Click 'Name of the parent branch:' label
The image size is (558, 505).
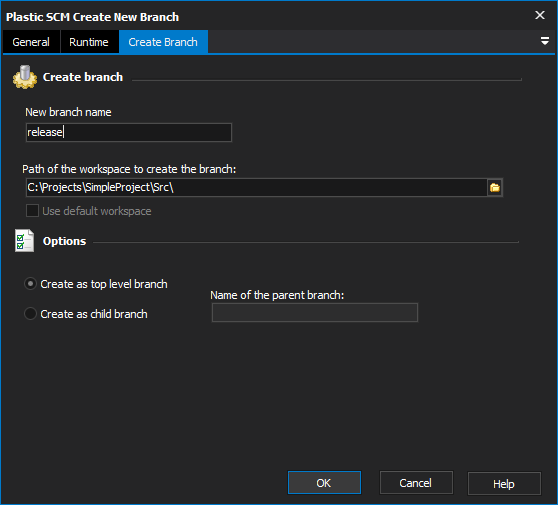point(277,295)
